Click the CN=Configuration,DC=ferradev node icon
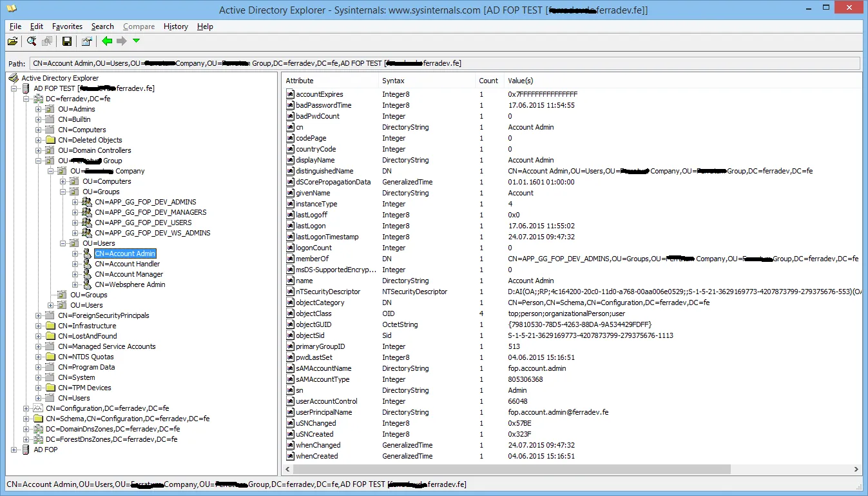Image resolution: width=868 pixels, height=496 pixels. pos(38,408)
